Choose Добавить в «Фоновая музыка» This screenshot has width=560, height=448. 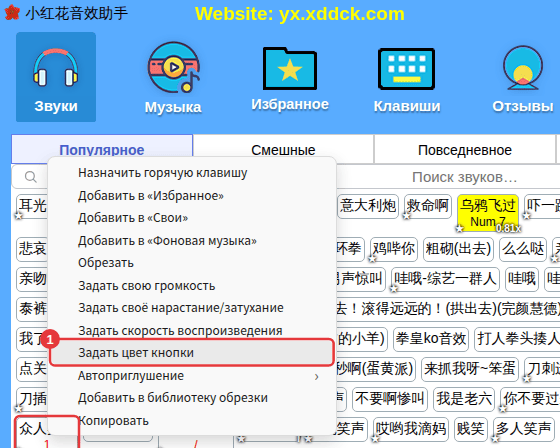[x=192, y=241]
